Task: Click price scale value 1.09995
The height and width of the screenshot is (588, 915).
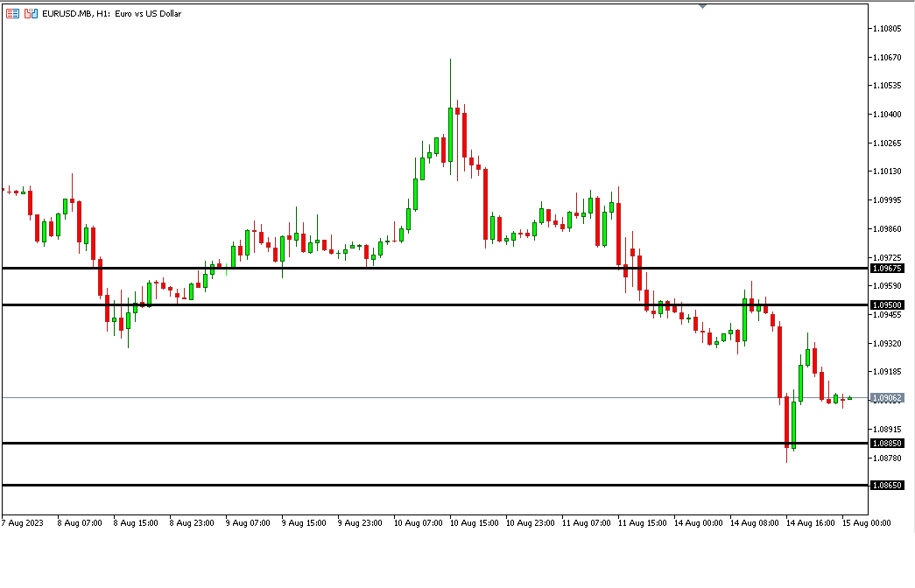Action: pos(887,200)
